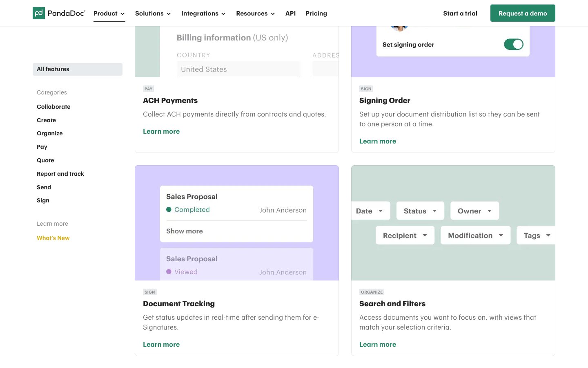Open the Status filter dropdown
588x368 pixels.
(x=420, y=211)
